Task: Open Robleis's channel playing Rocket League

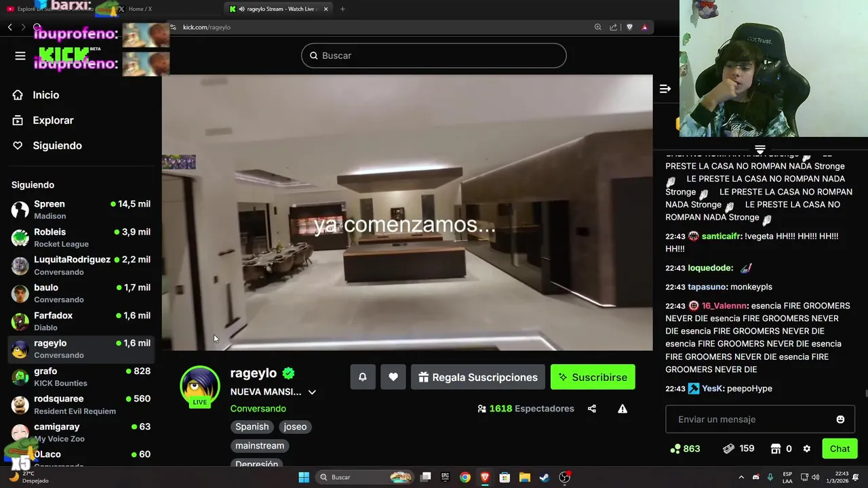Action: (x=81, y=237)
